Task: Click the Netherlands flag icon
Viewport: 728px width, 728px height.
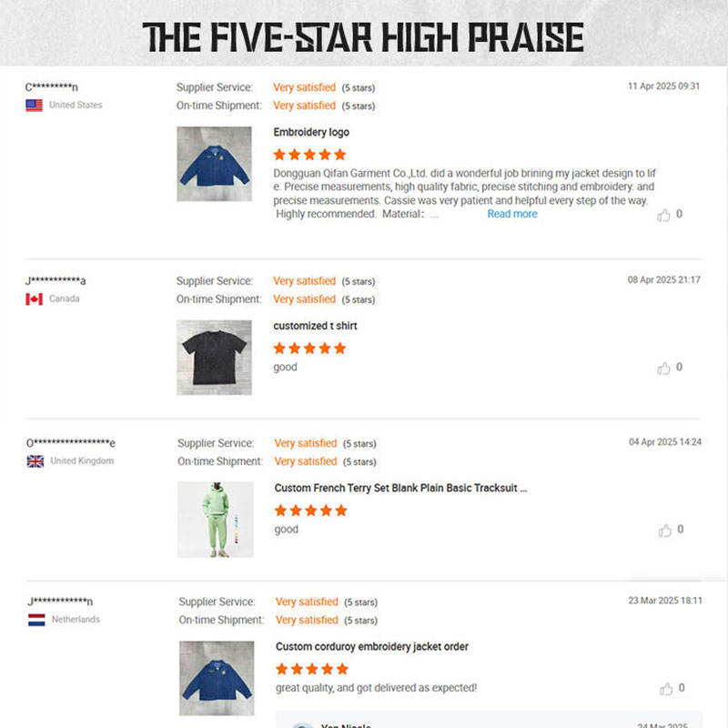Action: [36, 620]
